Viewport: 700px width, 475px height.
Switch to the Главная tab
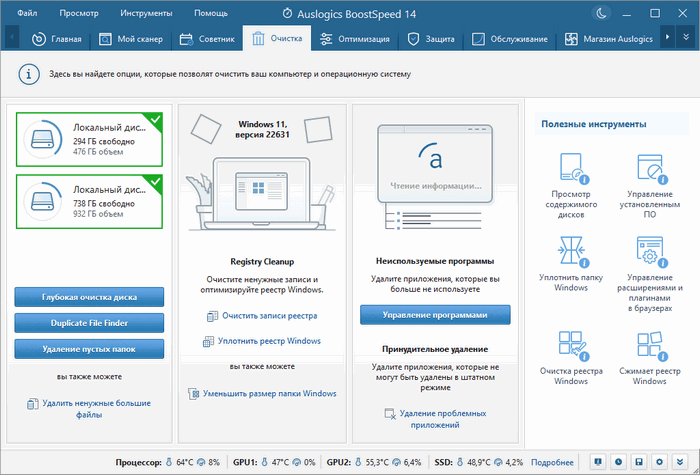click(x=57, y=39)
